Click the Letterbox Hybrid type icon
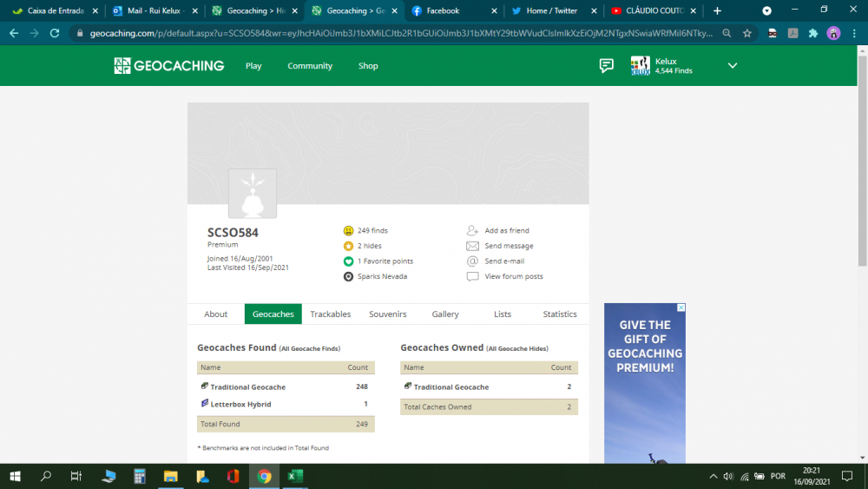The image size is (868, 489). coord(204,403)
